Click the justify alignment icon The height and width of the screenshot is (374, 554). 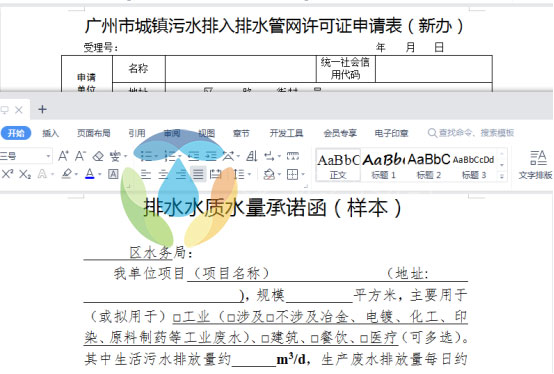pyautogui.click(x=198, y=174)
